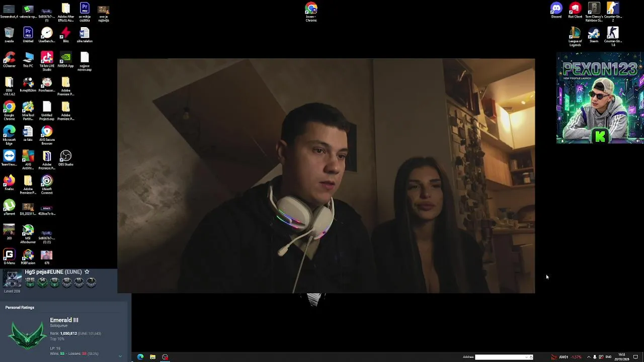The width and height of the screenshot is (644, 362).
Task: Open the '200' image thumbnail
Action: (9, 232)
